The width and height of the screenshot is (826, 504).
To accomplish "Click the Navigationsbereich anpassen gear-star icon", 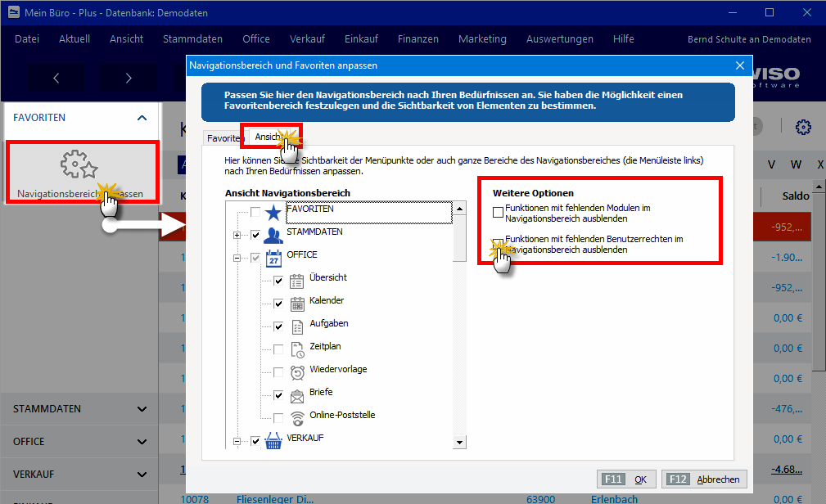I will (x=79, y=164).
